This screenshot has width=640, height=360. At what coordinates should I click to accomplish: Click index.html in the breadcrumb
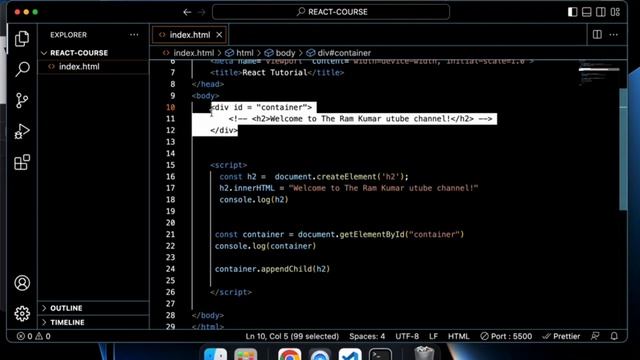tap(193, 53)
